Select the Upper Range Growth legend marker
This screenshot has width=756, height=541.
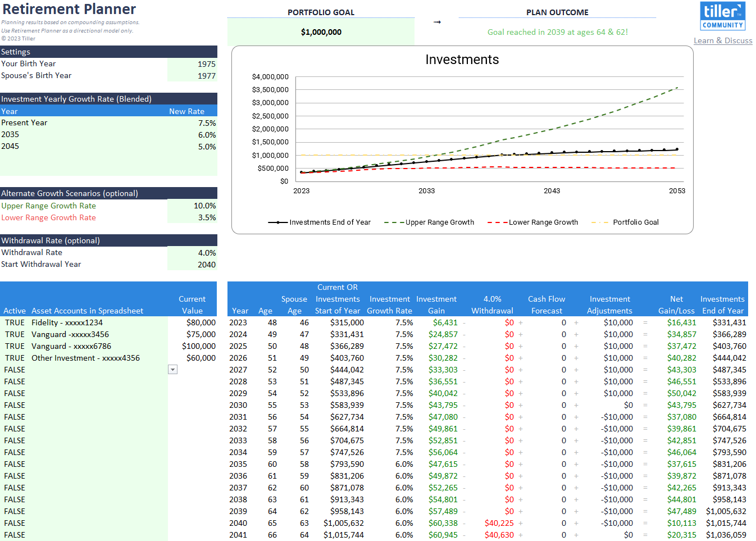(394, 222)
